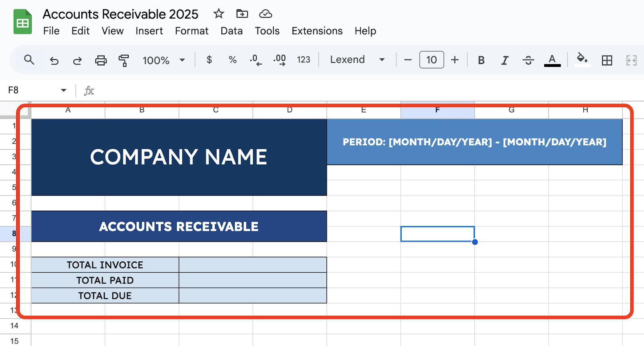The height and width of the screenshot is (346, 644).
Task: Open the Extensions menu
Action: (317, 31)
